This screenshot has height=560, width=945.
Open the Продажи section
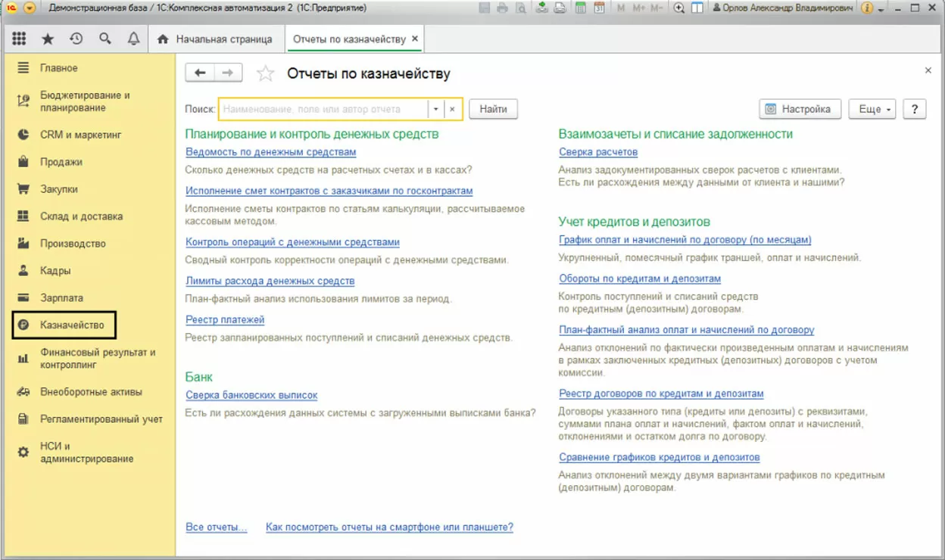(x=61, y=162)
